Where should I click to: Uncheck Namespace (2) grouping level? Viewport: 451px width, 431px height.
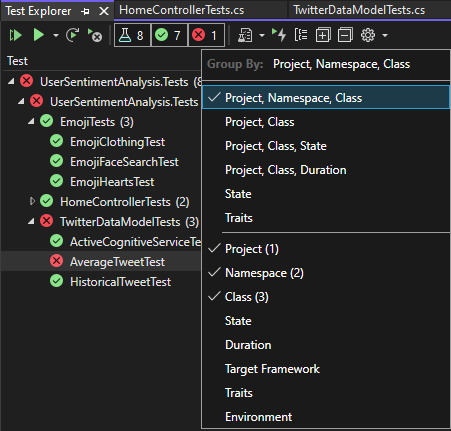point(326,273)
